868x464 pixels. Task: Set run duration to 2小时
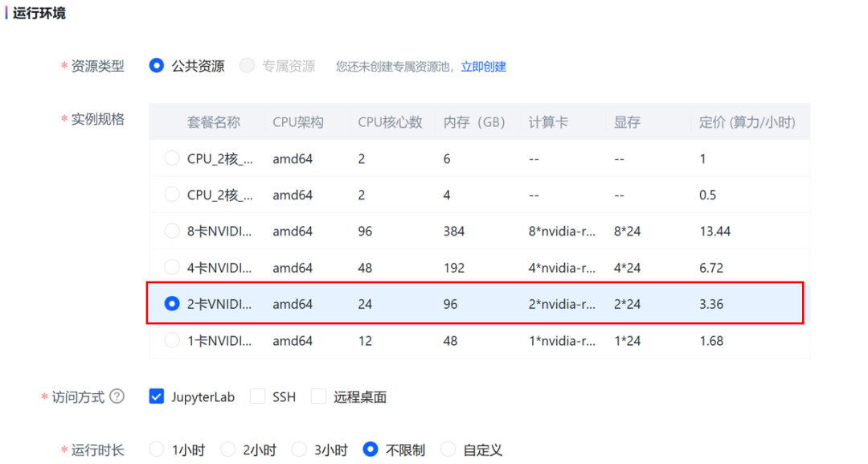pyautogui.click(x=227, y=450)
